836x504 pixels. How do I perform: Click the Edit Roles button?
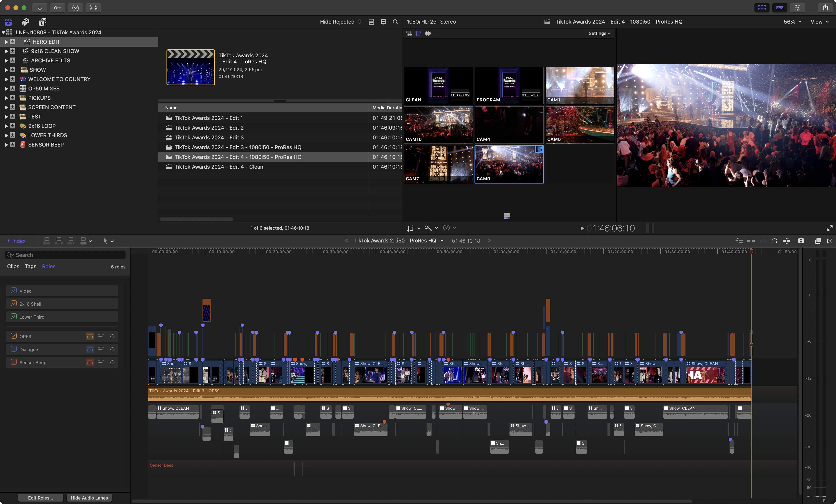(40, 497)
